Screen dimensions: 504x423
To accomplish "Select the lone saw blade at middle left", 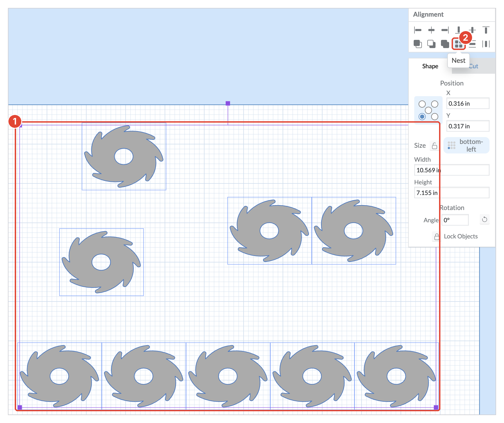I will pyautogui.click(x=101, y=262).
